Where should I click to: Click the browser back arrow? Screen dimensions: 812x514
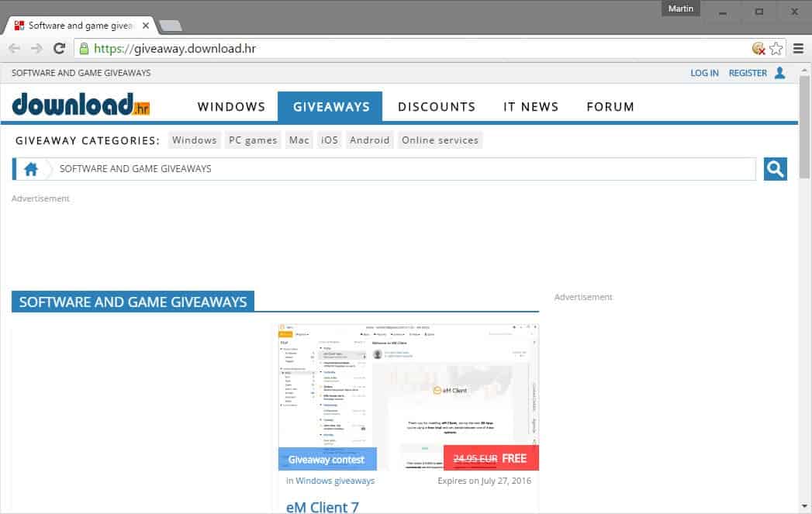[x=15, y=49]
